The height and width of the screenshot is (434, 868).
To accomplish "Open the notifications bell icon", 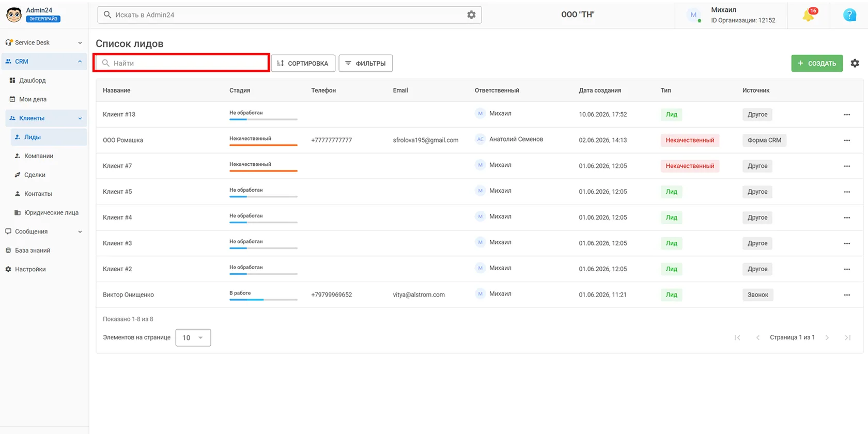I will pos(809,15).
